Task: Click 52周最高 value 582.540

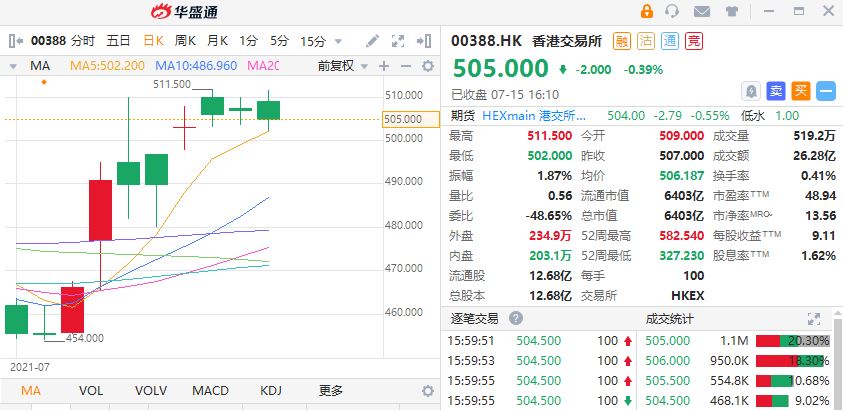Action: [x=681, y=235]
